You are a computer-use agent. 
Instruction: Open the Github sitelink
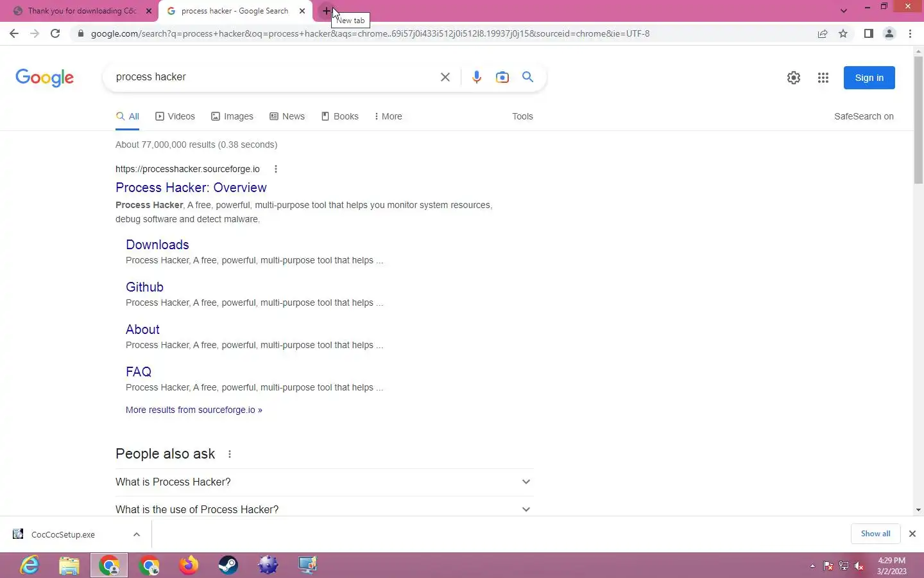click(144, 287)
